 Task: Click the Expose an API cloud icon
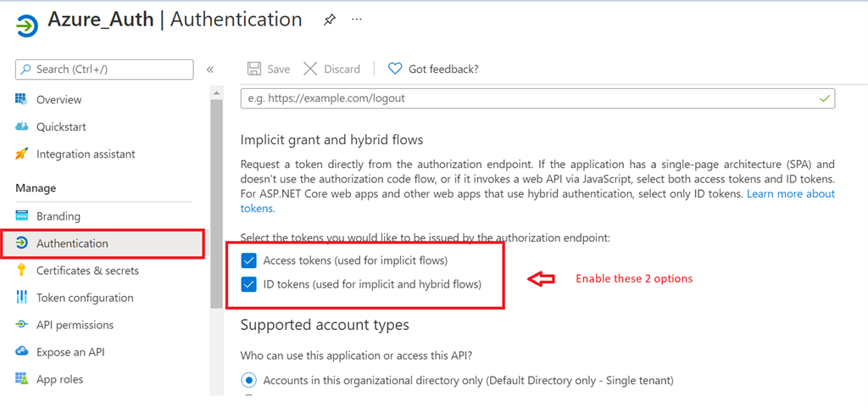tap(22, 352)
